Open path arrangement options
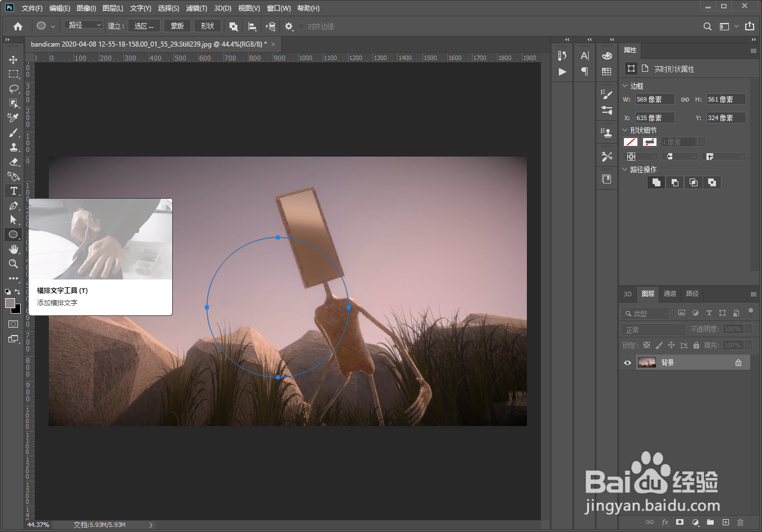Screen dimensions: 762x532 [x=270, y=26]
